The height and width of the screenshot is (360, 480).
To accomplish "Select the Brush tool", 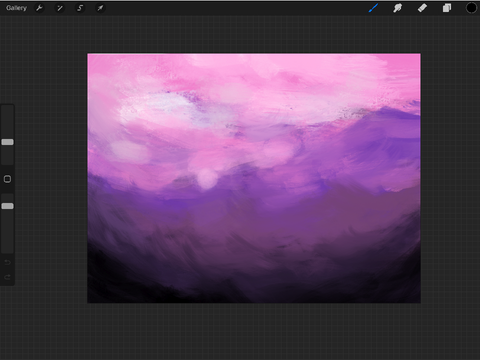I will pyautogui.click(x=373, y=8).
